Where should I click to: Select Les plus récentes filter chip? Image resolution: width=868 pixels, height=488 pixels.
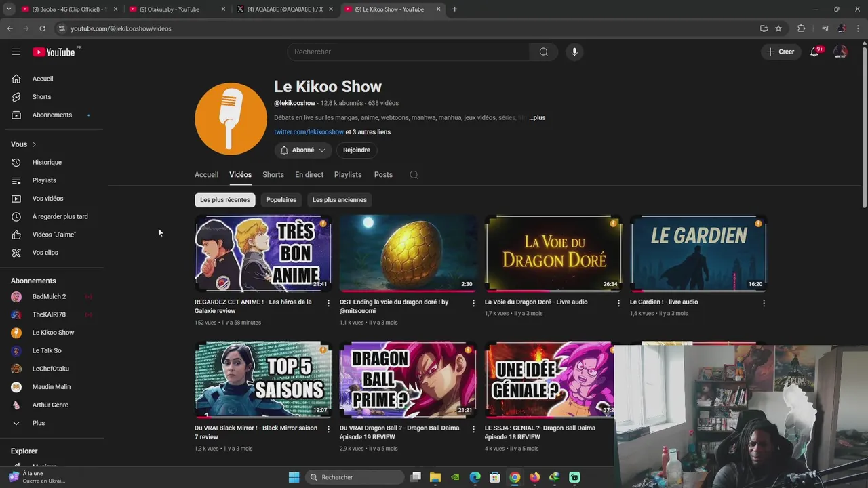click(x=225, y=200)
